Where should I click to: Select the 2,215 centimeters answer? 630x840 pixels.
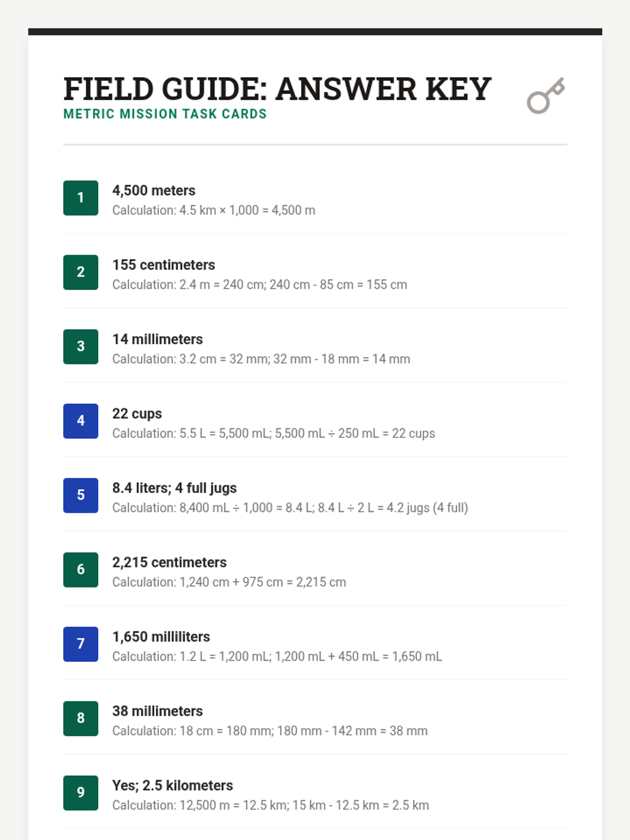(x=169, y=562)
